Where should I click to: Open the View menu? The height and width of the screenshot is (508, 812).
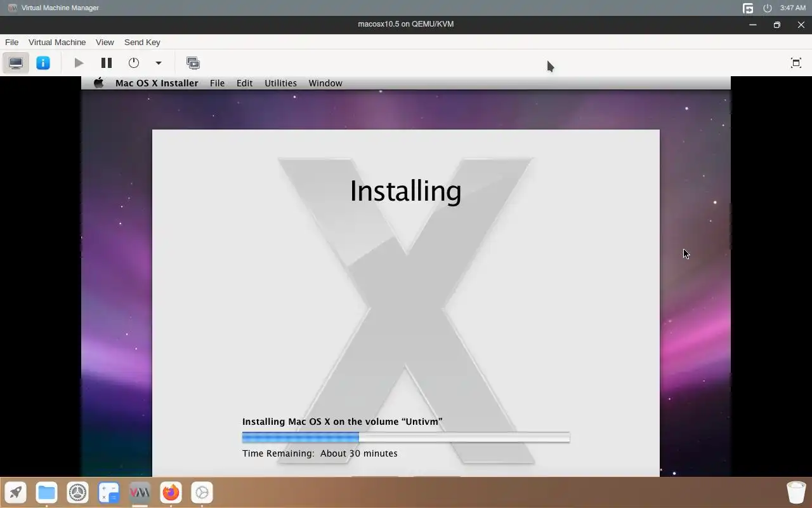coord(105,42)
